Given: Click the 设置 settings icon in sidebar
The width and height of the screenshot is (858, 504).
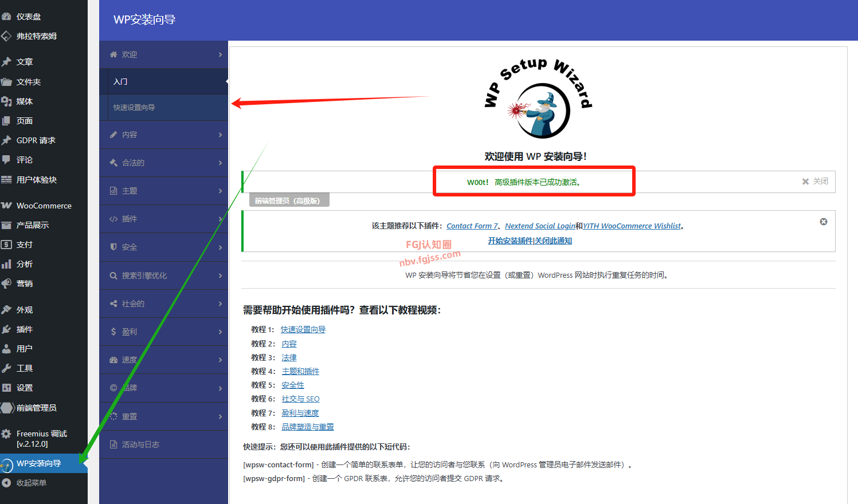Looking at the screenshot, I should [x=6, y=388].
